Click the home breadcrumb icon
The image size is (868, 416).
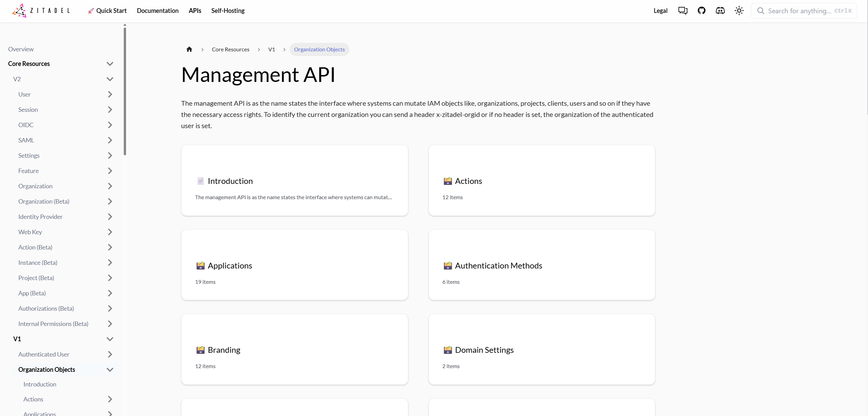(x=189, y=49)
